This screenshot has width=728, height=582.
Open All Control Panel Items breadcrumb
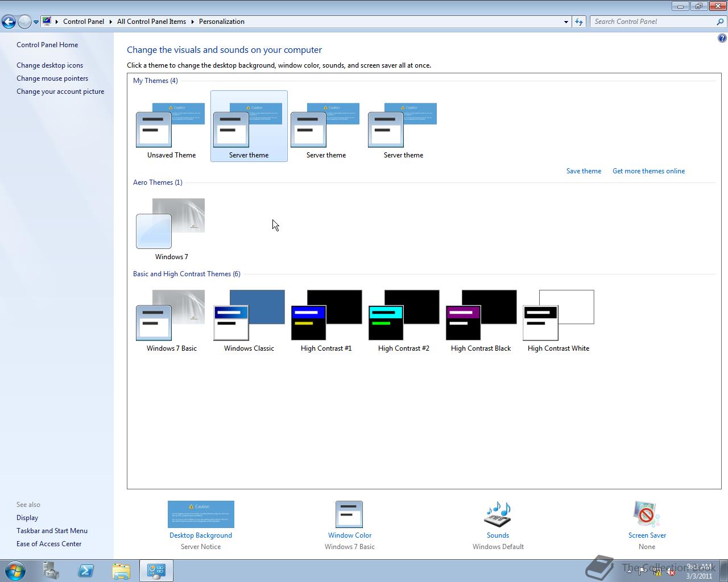151,22
